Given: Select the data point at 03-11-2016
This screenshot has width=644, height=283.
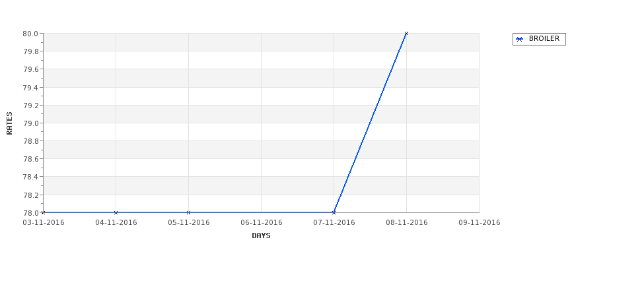Looking at the screenshot, I should pos(43,212).
